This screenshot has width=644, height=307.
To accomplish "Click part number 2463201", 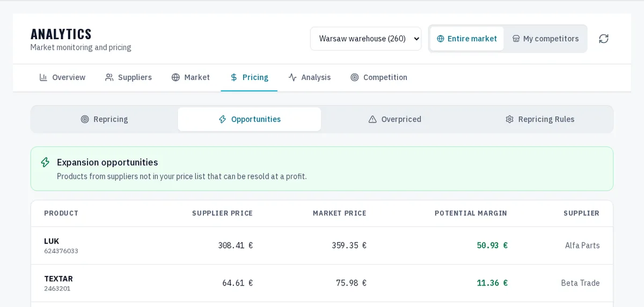I will click(x=57, y=288).
